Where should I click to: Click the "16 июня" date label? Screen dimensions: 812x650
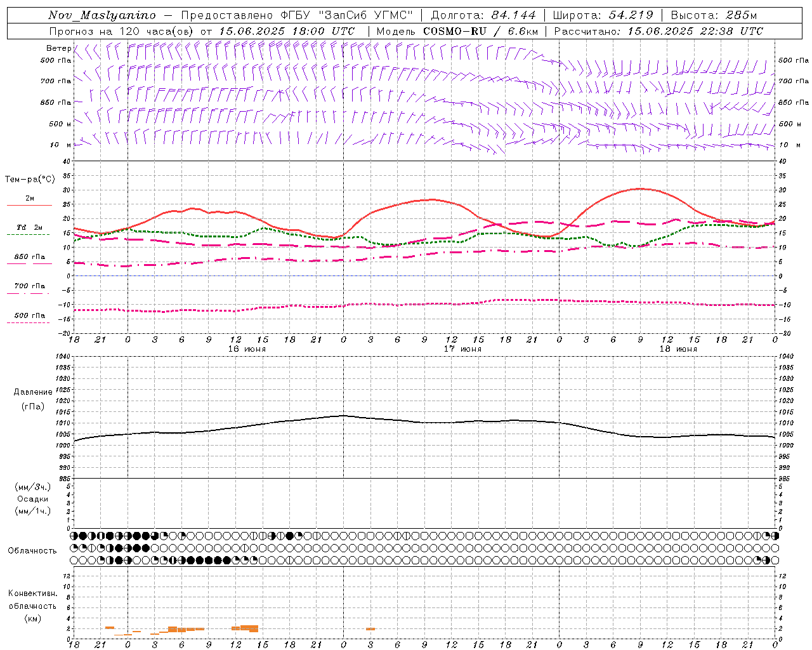coord(247,349)
